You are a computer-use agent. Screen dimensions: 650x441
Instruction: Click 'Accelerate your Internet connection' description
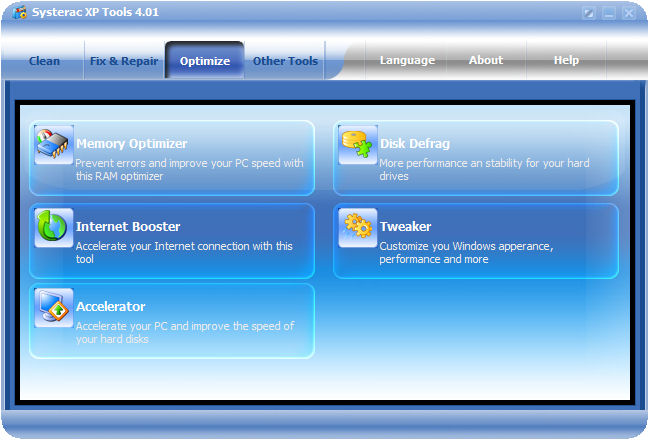pyautogui.click(x=184, y=252)
